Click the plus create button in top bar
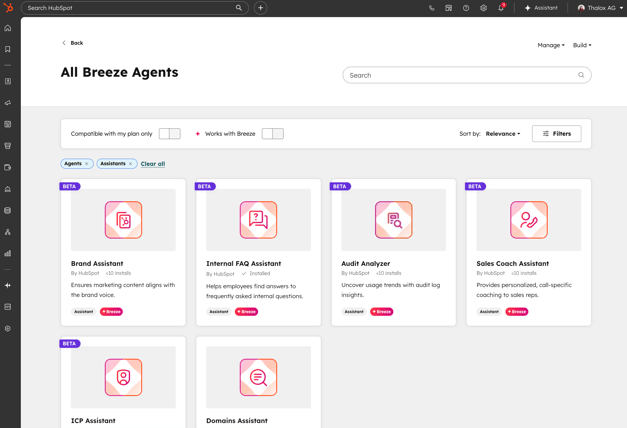This screenshot has width=627, height=428. pos(260,8)
